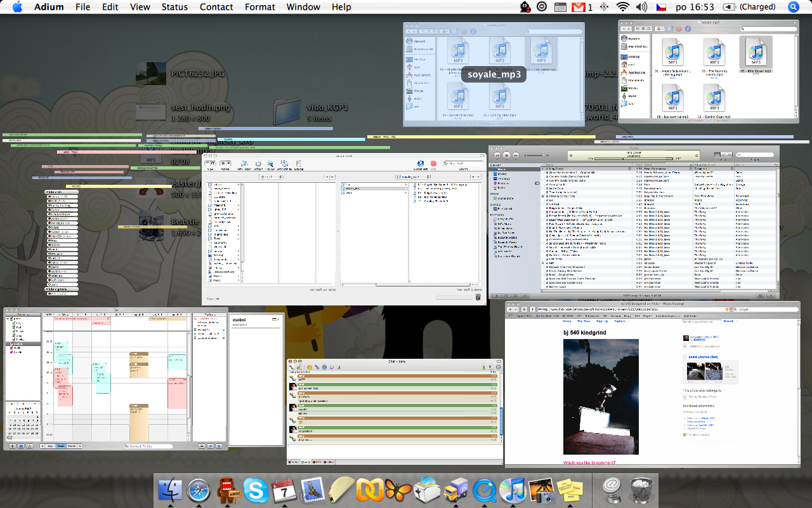
Task: Switch iCal to Day view
Action: [x=50, y=446]
